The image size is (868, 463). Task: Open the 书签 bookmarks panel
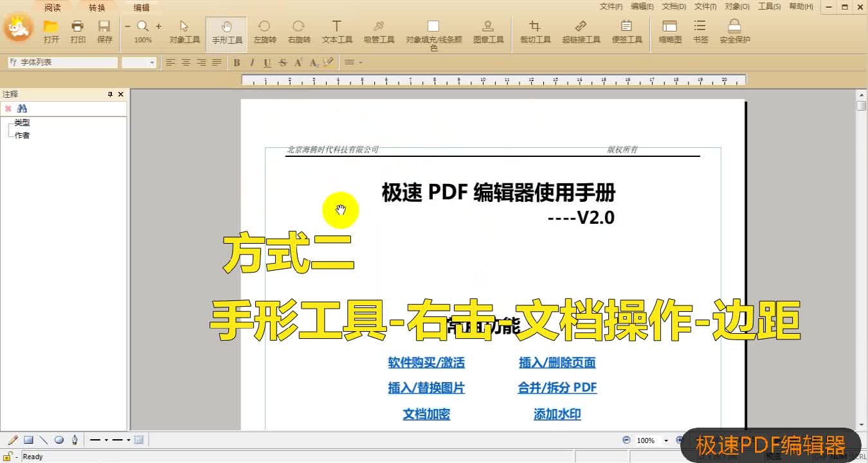tap(700, 32)
